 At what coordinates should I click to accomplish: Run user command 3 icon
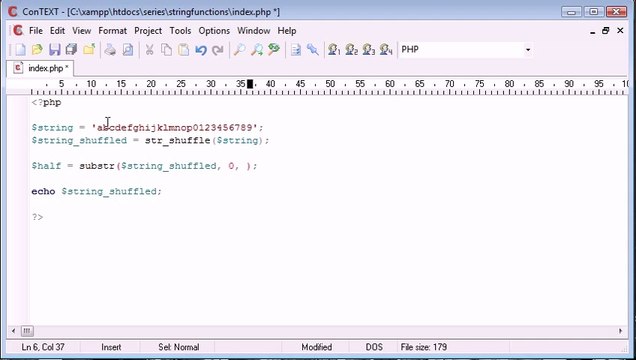coord(369,50)
